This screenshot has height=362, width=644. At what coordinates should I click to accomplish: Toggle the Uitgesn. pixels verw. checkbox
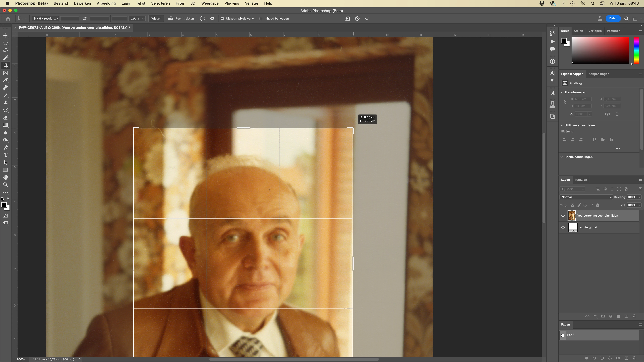point(222,19)
